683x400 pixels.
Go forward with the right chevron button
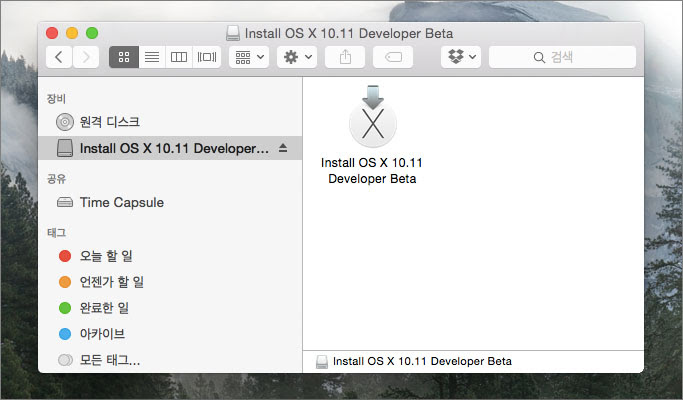tap(86, 57)
